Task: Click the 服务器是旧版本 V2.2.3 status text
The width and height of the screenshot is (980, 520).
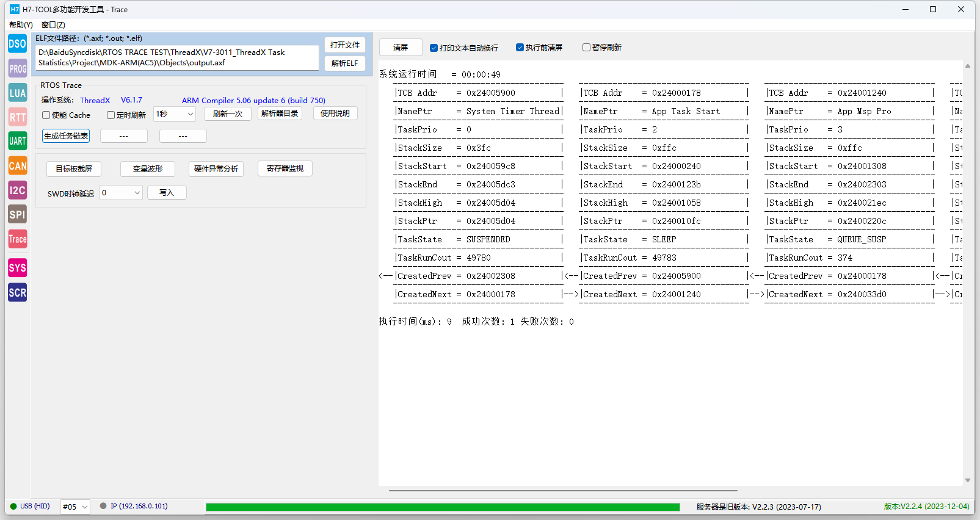Action: tap(758, 507)
